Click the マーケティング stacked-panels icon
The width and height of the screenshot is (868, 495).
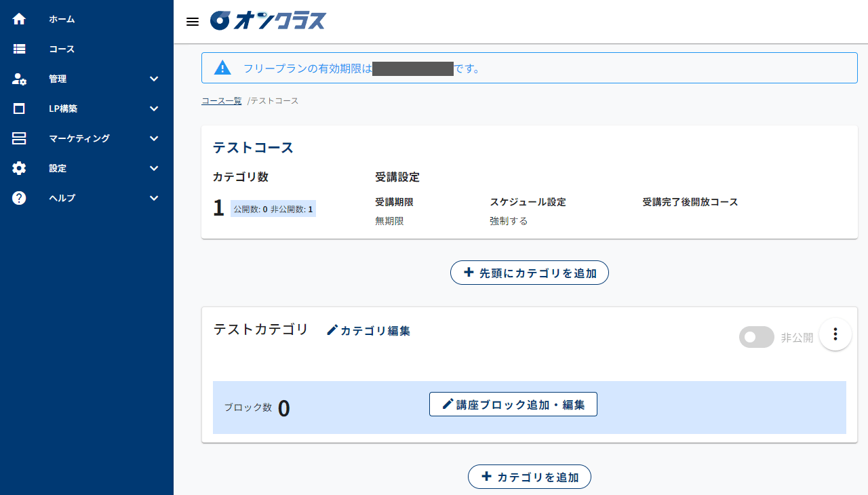pyautogui.click(x=19, y=138)
